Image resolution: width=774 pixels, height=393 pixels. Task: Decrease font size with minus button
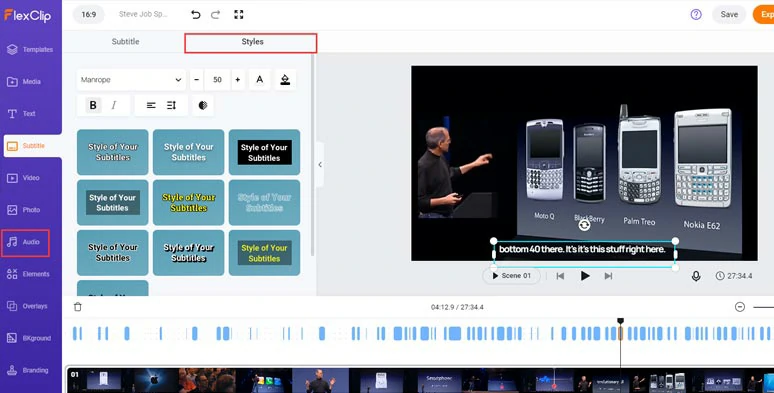196,79
